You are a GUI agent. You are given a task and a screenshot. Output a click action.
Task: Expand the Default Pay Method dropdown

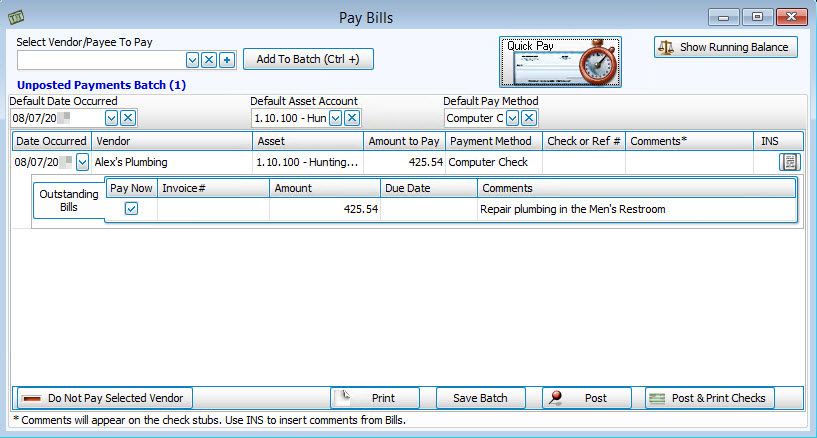point(511,118)
